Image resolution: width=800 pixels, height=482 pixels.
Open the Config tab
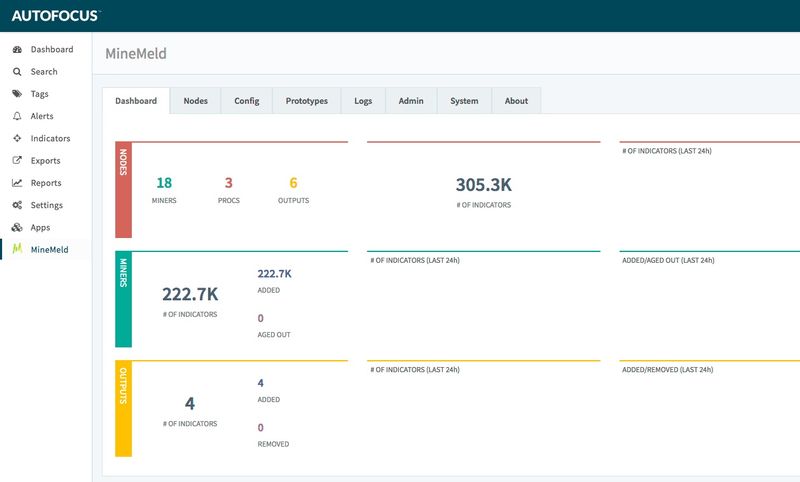coord(246,101)
